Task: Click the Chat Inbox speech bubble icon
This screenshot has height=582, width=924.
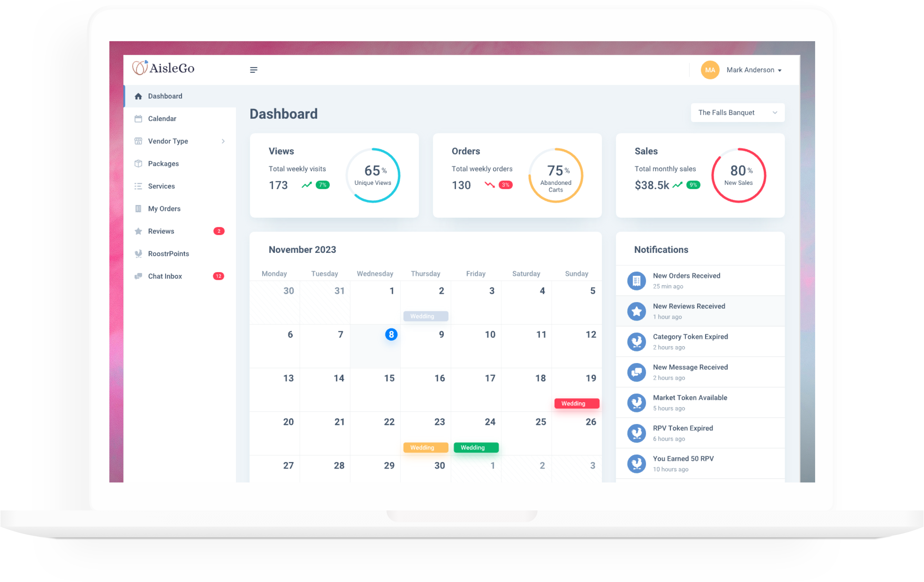Action: tap(138, 276)
